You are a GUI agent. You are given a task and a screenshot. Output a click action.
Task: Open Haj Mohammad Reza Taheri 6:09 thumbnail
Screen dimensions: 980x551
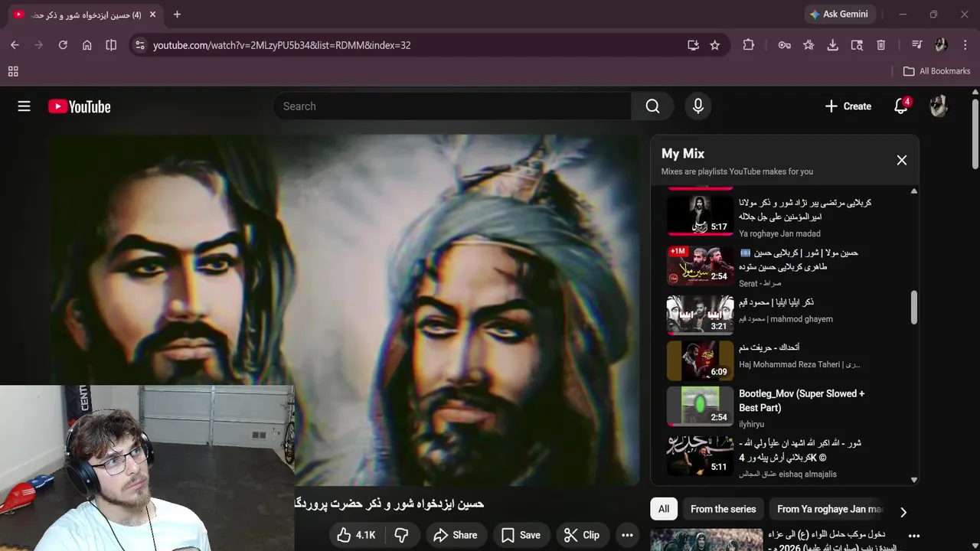pyautogui.click(x=700, y=360)
